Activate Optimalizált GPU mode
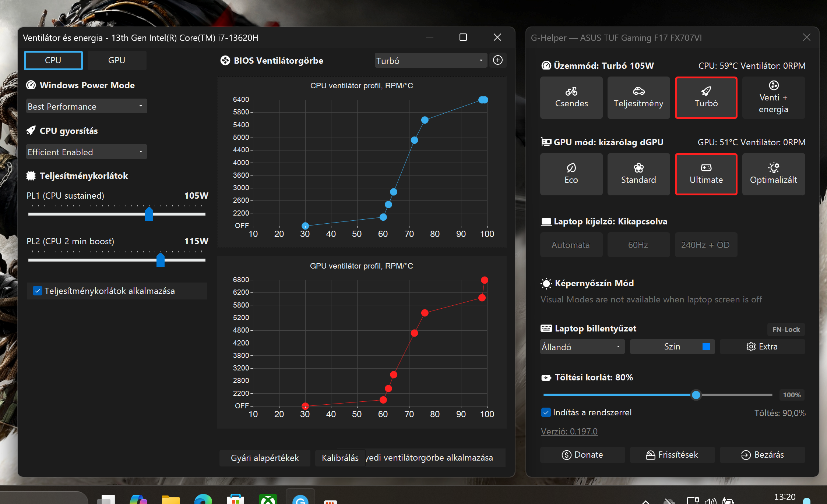Screen dimensions: 827x504 (773, 174)
